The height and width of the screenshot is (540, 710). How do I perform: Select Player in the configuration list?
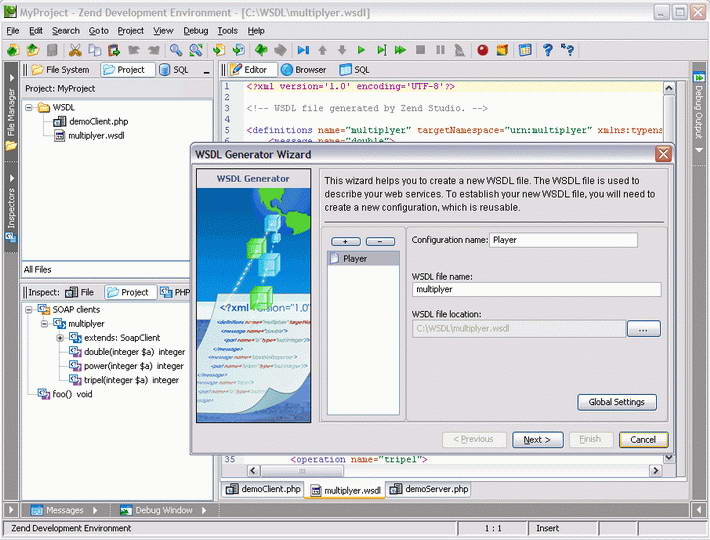[354, 258]
